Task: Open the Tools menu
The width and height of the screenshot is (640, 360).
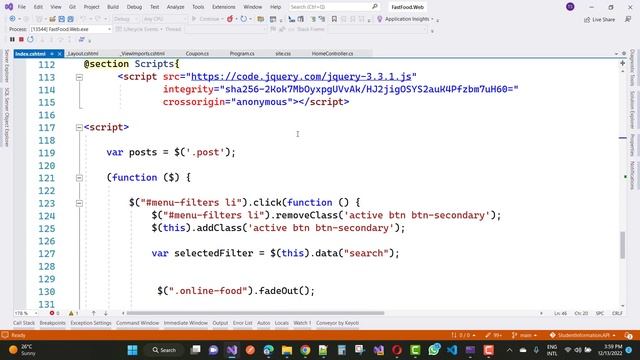Action: coord(198,7)
